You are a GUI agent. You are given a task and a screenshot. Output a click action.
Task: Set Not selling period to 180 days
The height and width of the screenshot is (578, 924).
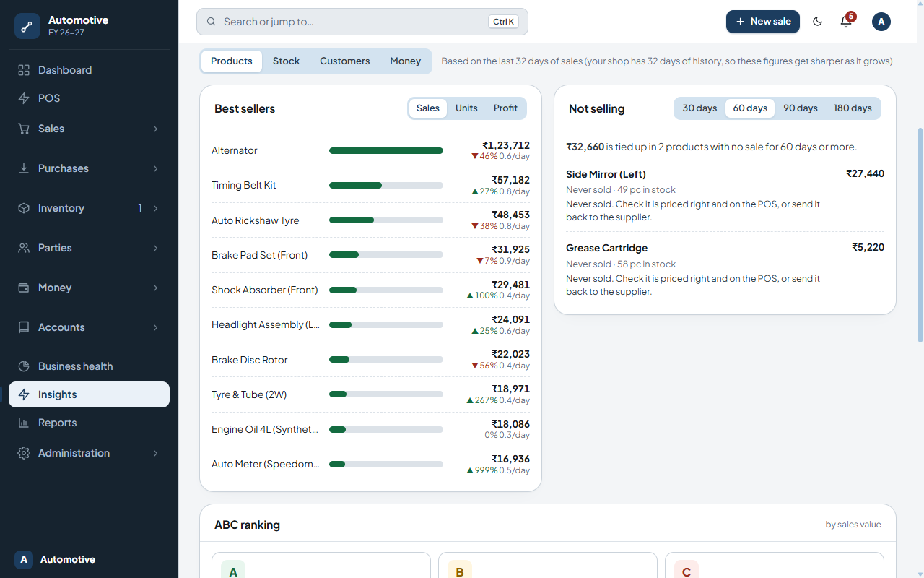(853, 108)
